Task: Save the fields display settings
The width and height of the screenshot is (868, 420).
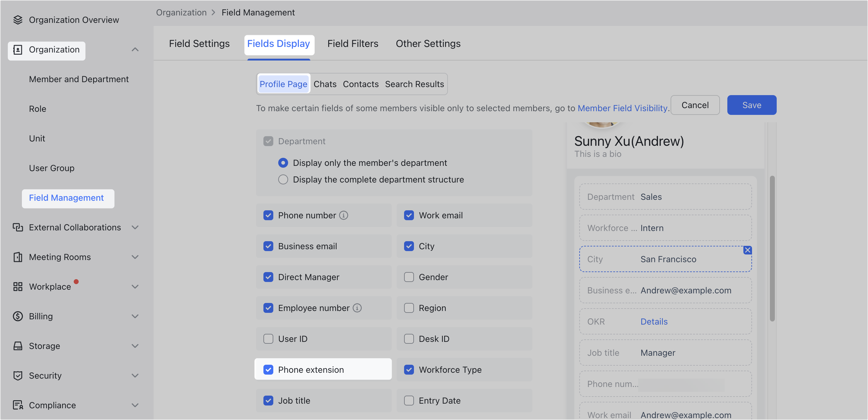Action: click(x=751, y=105)
